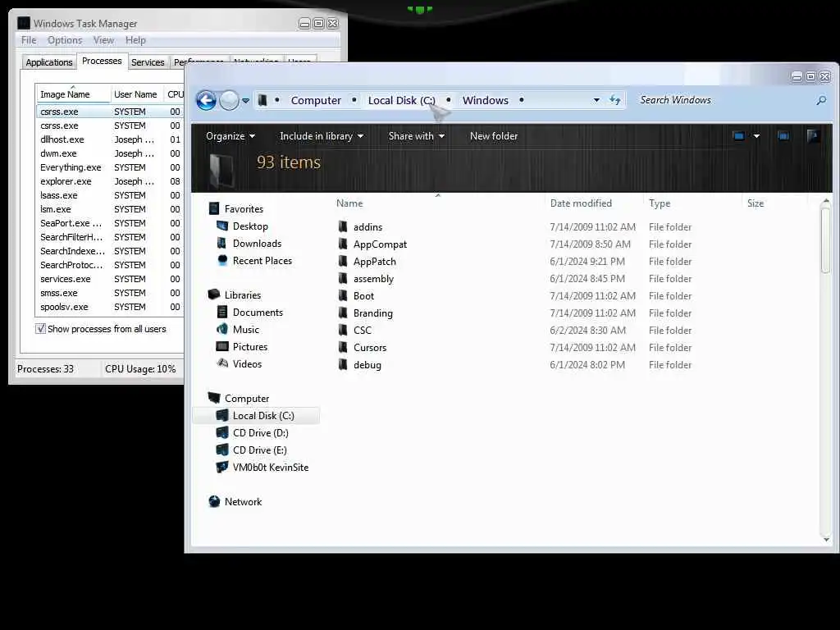
Task: Select the Boot folder icon
Action: 343,295
